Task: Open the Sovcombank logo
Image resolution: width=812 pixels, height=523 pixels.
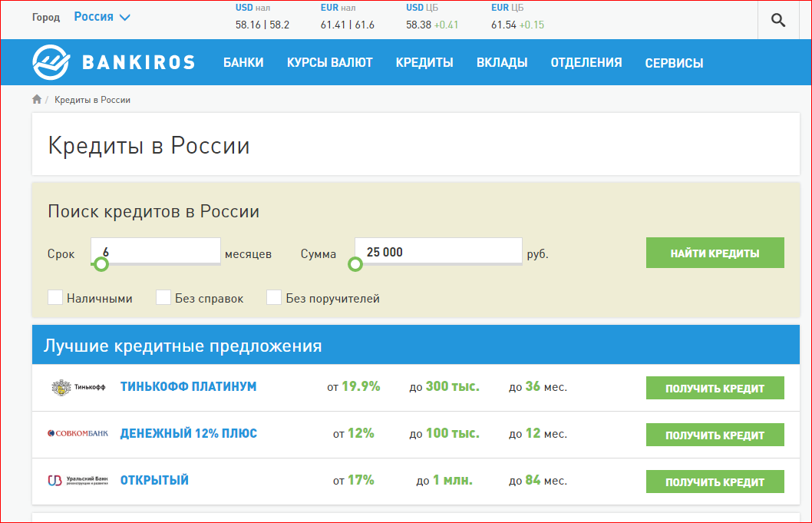Action: point(78,433)
